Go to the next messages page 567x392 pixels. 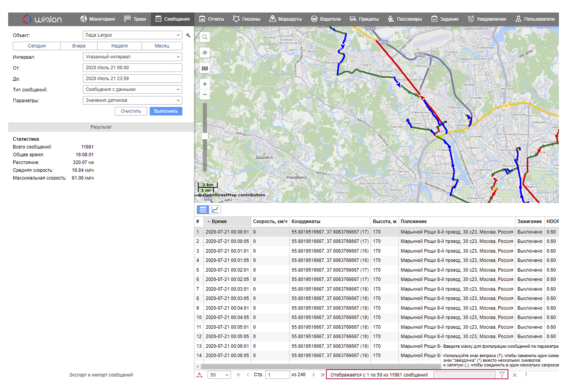click(x=314, y=375)
